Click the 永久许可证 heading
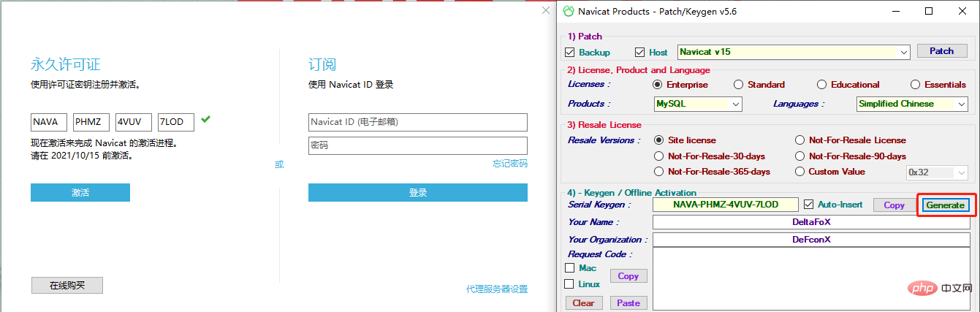This screenshot has width=980, height=312. [65, 64]
